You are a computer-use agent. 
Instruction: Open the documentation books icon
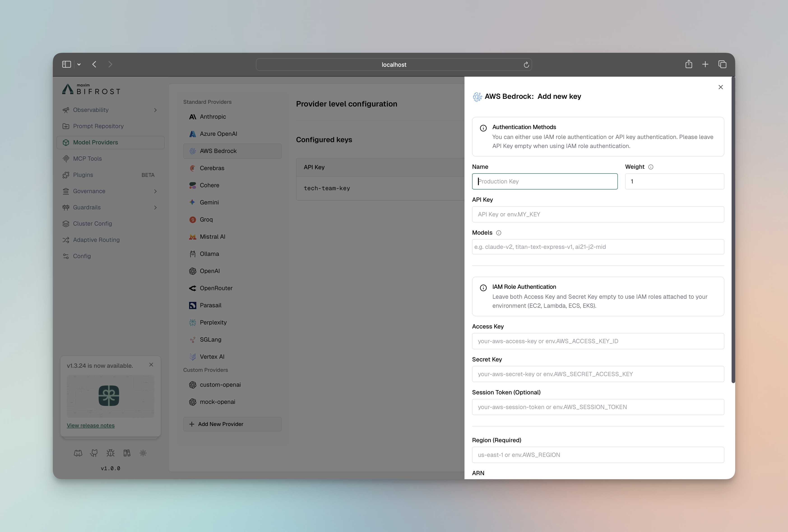[127, 453]
